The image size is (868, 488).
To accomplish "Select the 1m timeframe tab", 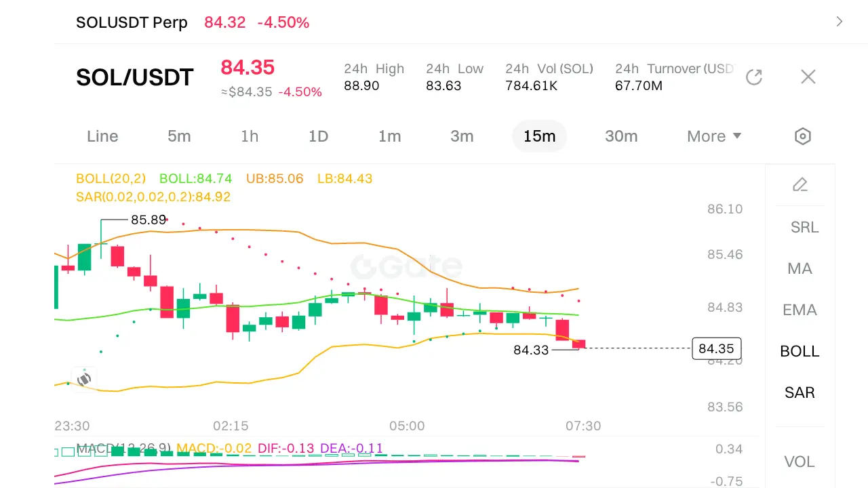I will [389, 136].
